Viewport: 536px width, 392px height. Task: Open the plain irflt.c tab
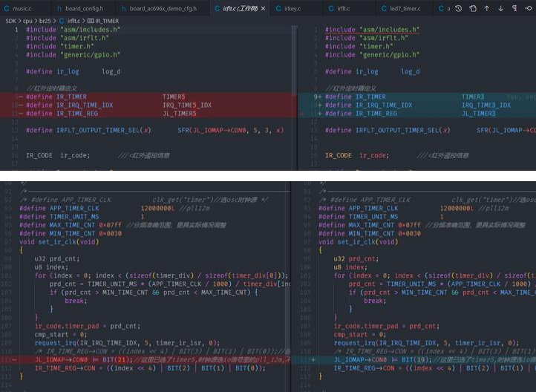coord(343,8)
